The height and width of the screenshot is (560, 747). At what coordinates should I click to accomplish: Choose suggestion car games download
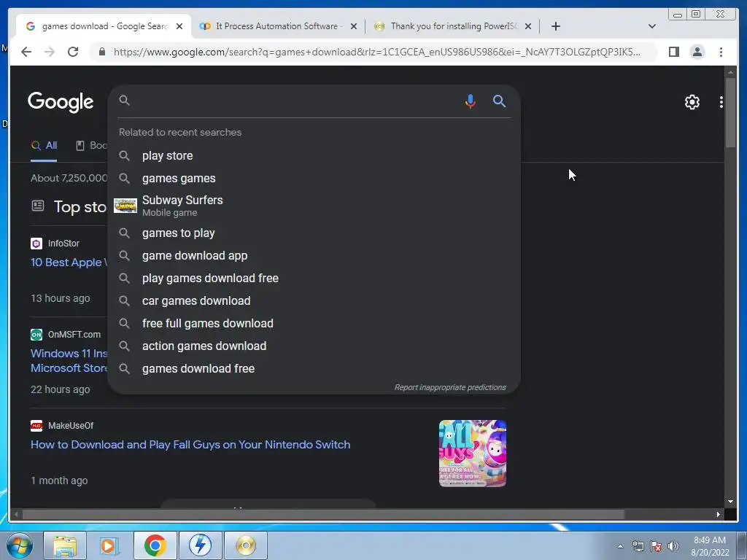[x=314, y=301]
